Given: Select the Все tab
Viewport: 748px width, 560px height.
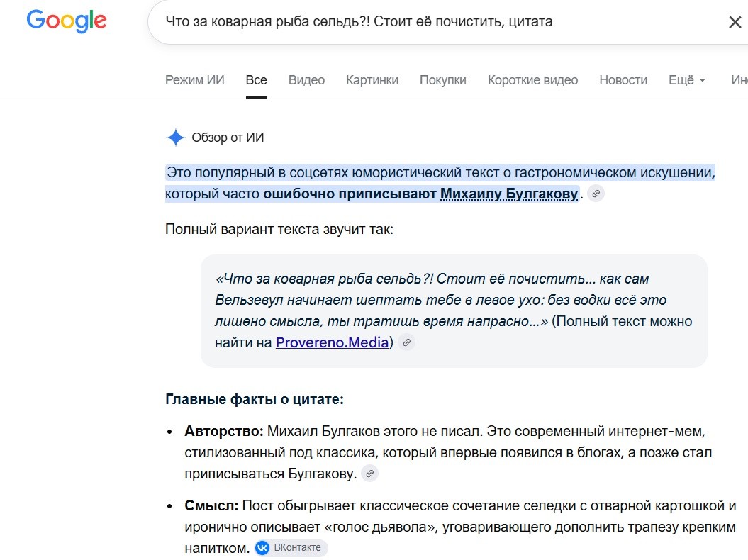Looking at the screenshot, I should [256, 80].
